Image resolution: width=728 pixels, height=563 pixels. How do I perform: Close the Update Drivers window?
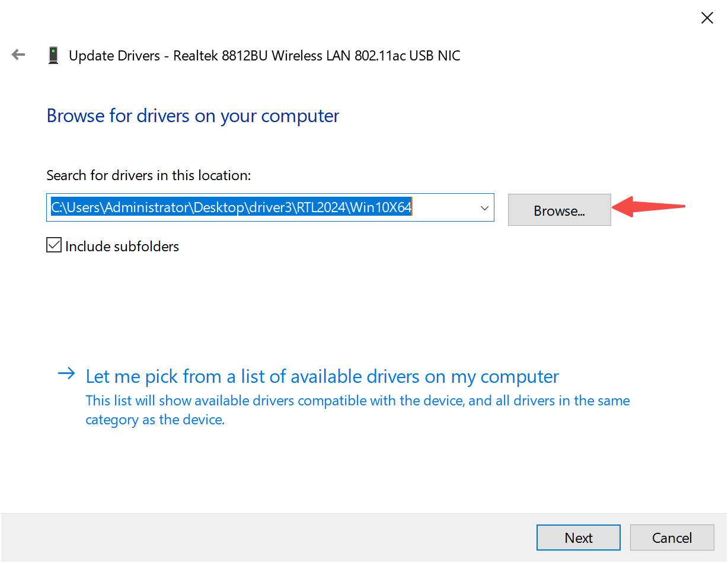707,18
